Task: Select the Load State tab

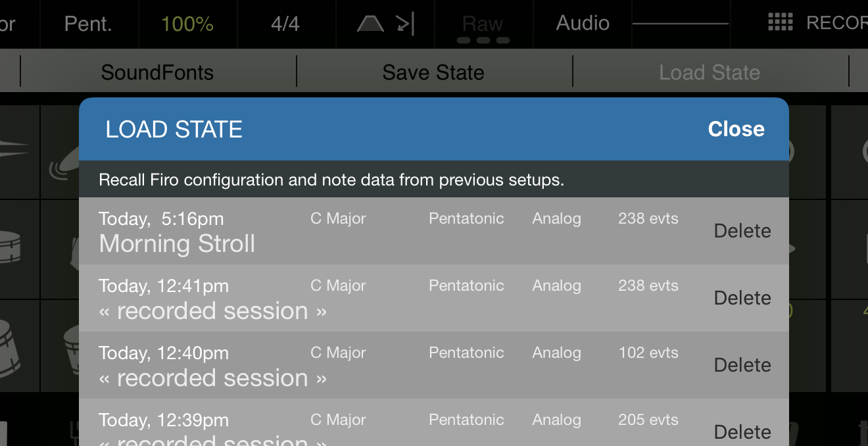Action: click(x=710, y=72)
